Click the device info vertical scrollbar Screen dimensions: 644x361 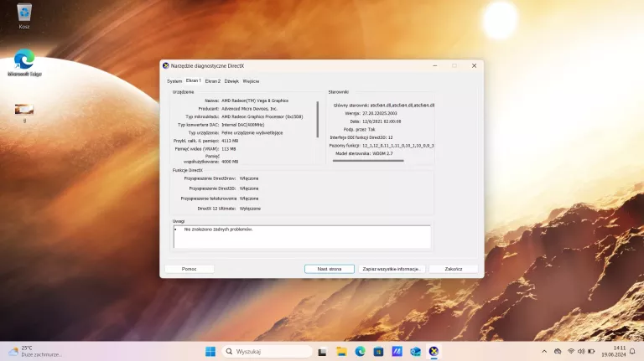[317, 119]
